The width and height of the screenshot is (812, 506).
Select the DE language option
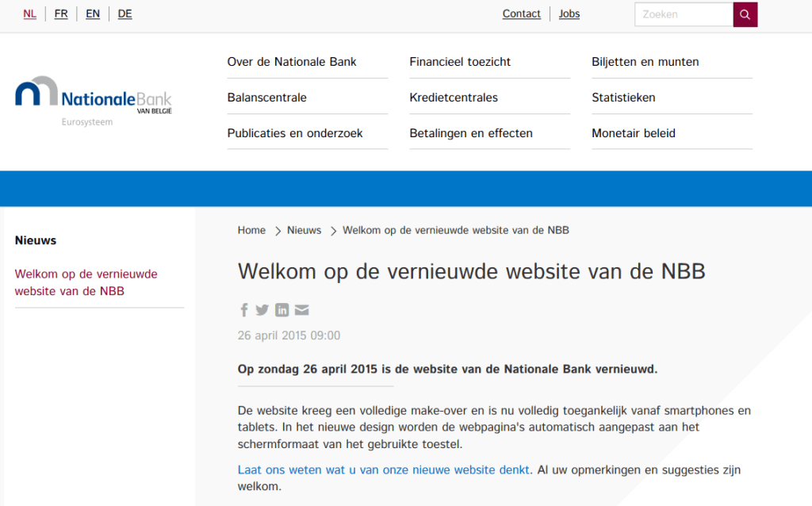pos(124,13)
